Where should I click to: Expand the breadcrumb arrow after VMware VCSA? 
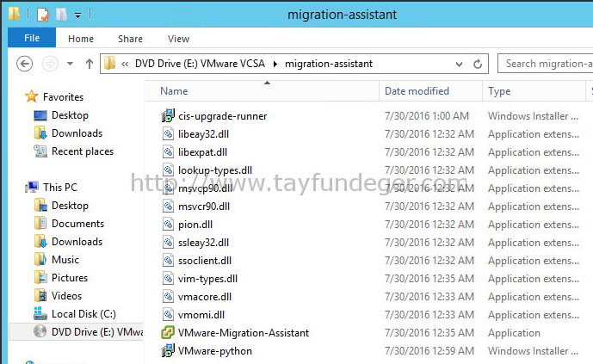275,64
